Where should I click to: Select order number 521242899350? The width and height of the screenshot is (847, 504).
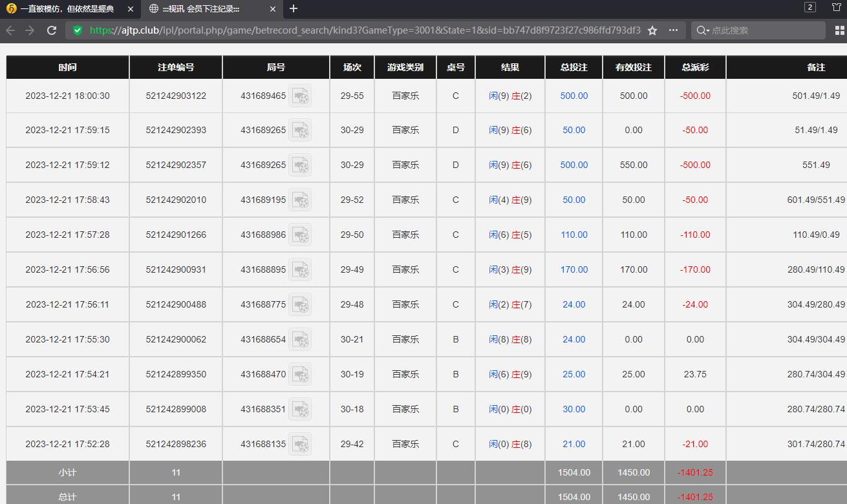[x=176, y=374]
